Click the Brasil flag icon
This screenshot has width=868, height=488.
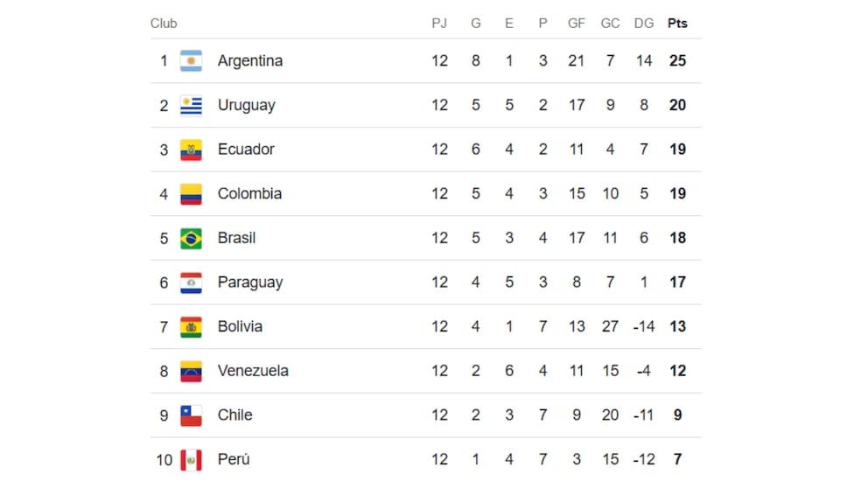(191, 238)
